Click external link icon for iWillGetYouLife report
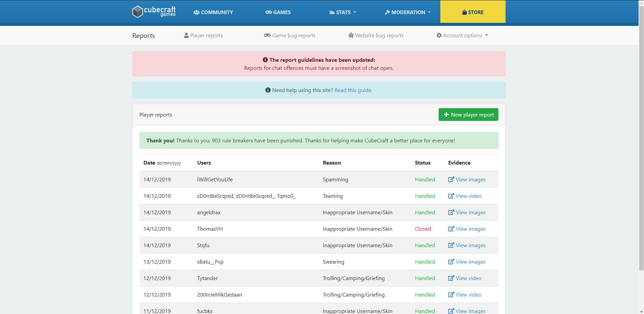The width and height of the screenshot is (644, 314). pos(451,179)
